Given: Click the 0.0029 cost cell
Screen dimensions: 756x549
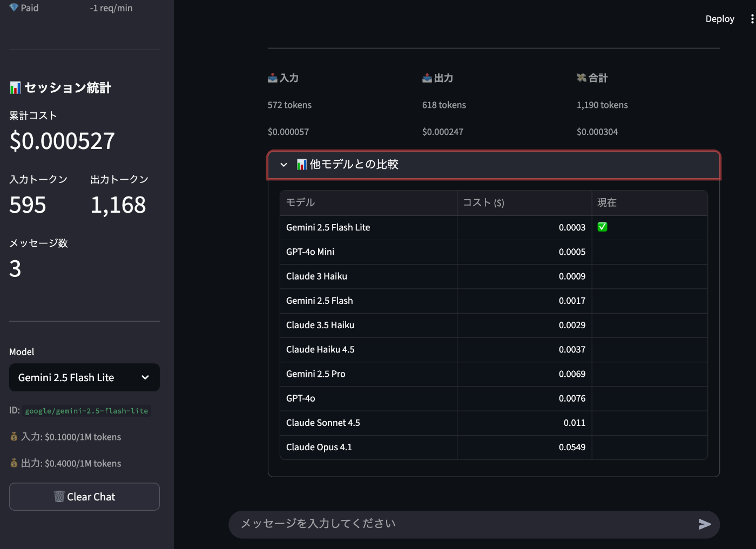Looking at the screenshot, I should tap(524, 326).
